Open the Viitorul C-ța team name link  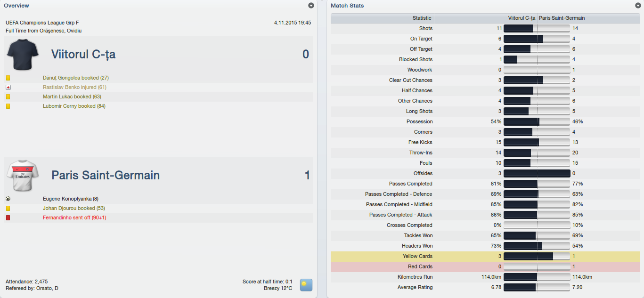(x=83, y=55)
